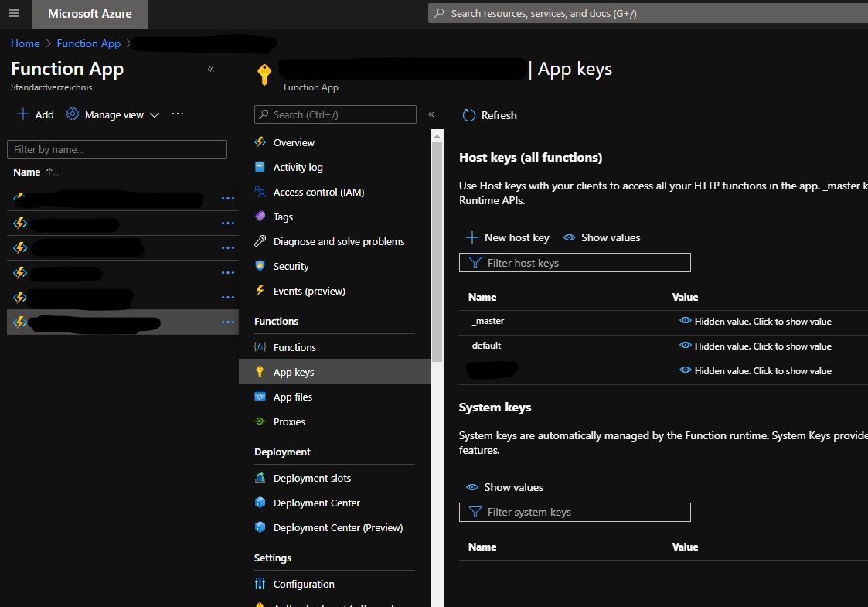Click the Configuration sliders icon
Viewport: 868px width, 607px height.
pyautogui.click(x=260, y=584)
